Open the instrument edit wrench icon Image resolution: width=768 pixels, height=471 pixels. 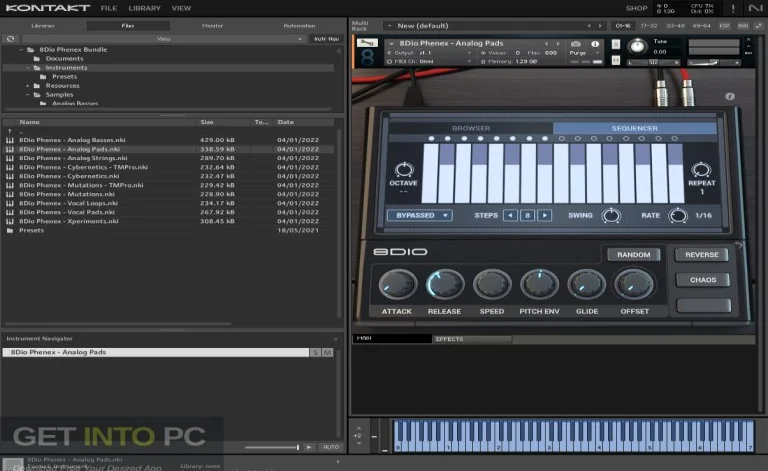(x=367, y=43)
